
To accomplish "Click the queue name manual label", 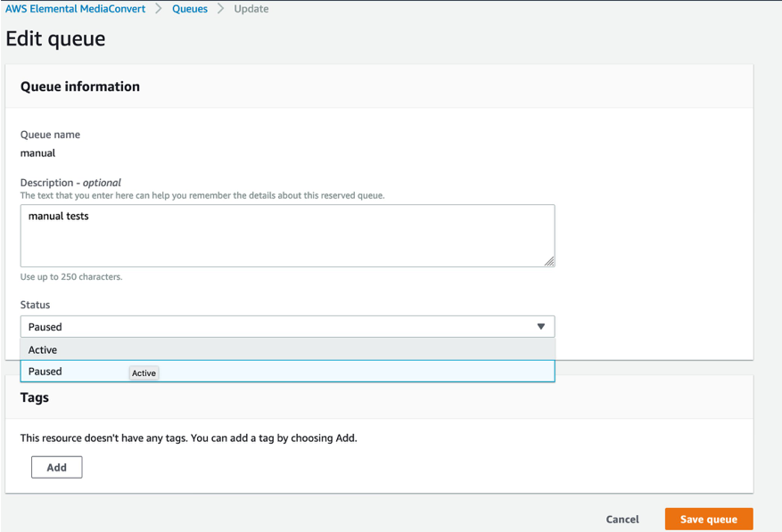I will [37, 152].
